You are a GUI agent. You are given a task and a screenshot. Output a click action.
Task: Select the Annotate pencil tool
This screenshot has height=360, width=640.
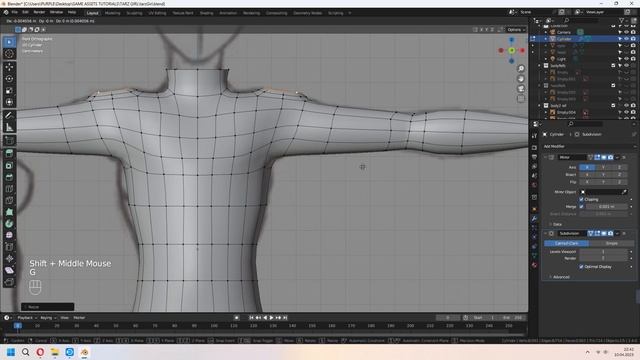coord(9,116)
